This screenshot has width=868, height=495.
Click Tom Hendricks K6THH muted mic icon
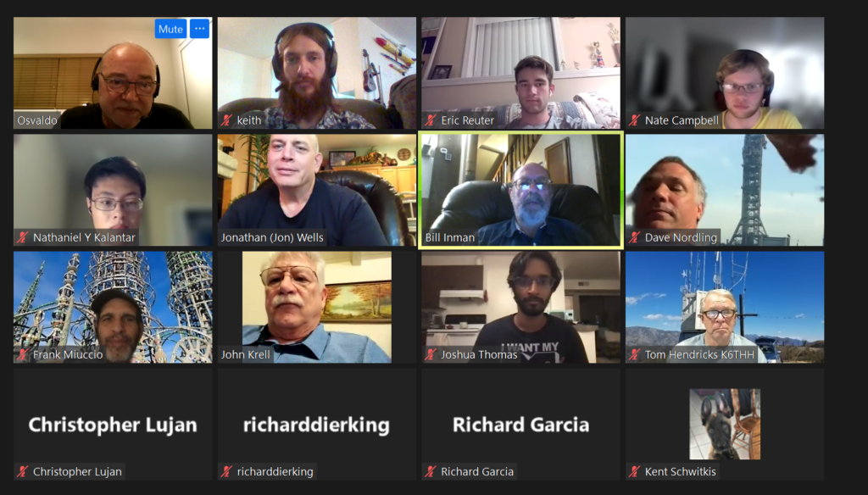click(635, 354)
